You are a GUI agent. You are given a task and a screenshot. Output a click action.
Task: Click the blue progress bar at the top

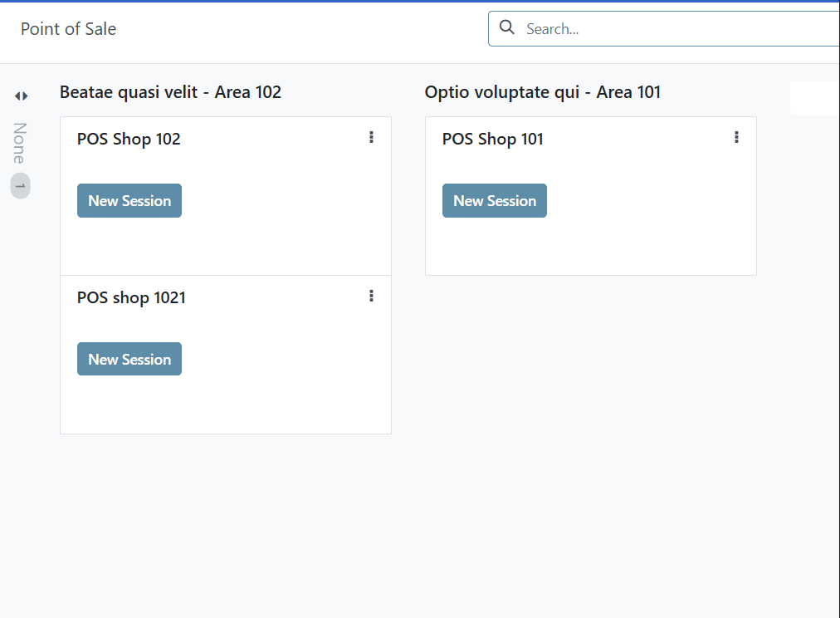420,2
